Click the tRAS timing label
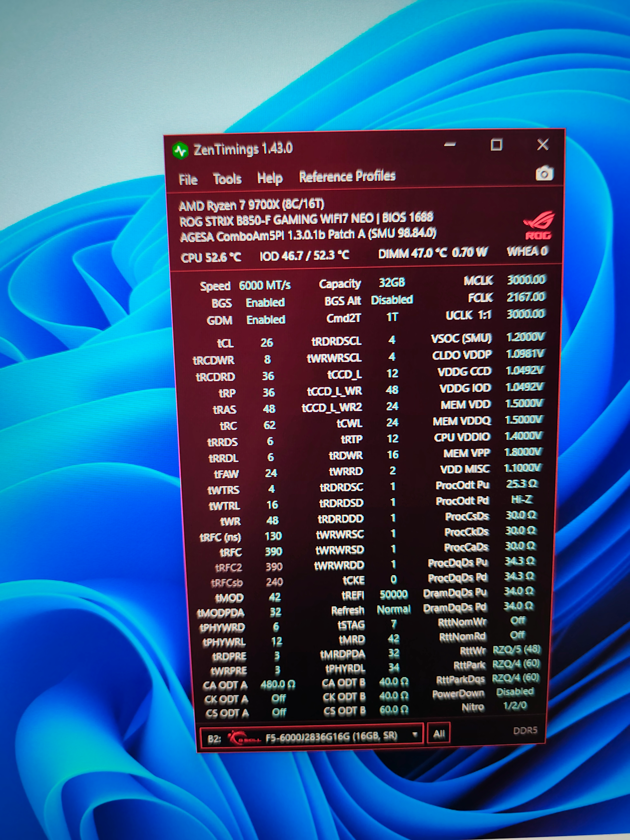 [x=224, y=410]
